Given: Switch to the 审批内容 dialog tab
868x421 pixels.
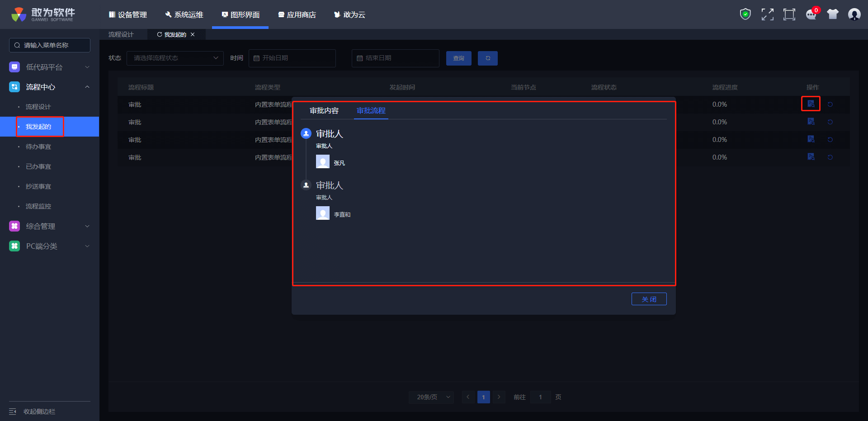Looking at the screenshot, I should (x=324, y=111).
